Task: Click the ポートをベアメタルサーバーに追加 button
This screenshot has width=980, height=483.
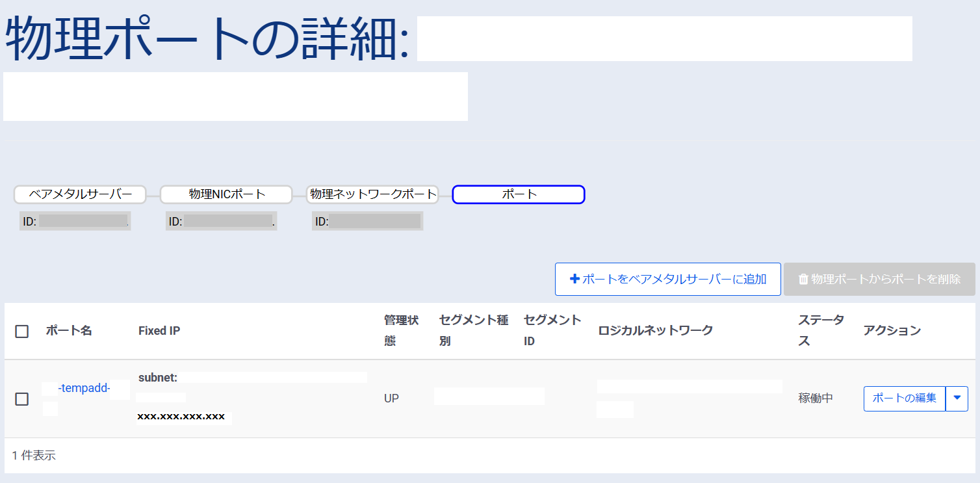Action: coord(668,279)
